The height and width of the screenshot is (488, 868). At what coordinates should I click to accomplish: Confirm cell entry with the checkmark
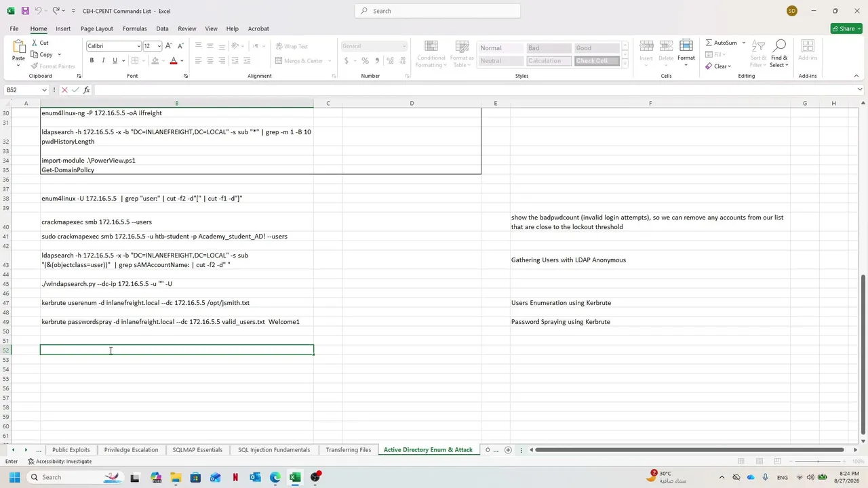coord(75,90)
